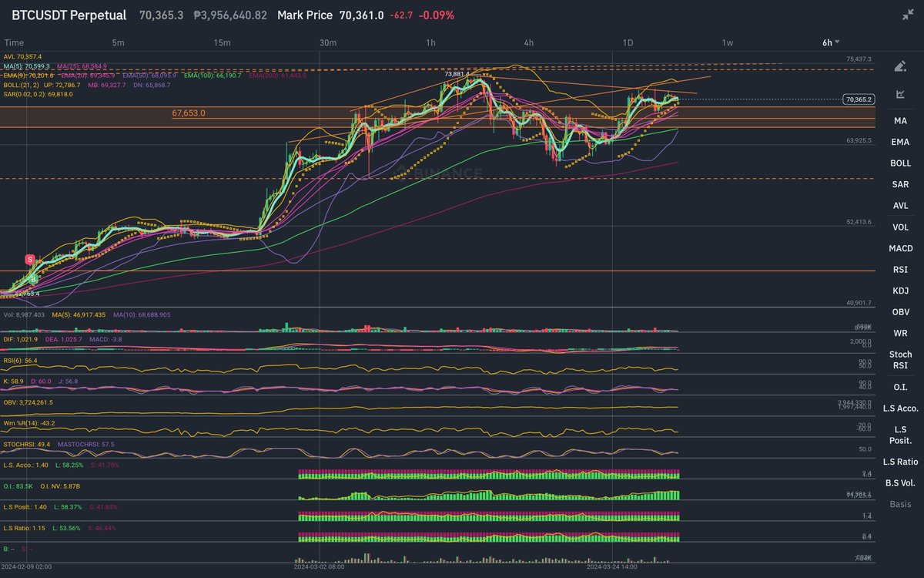The height and width of the screenshot is (578, 924).
Task: Click the 63,925.5 price axis label
Action: point(858,140)
